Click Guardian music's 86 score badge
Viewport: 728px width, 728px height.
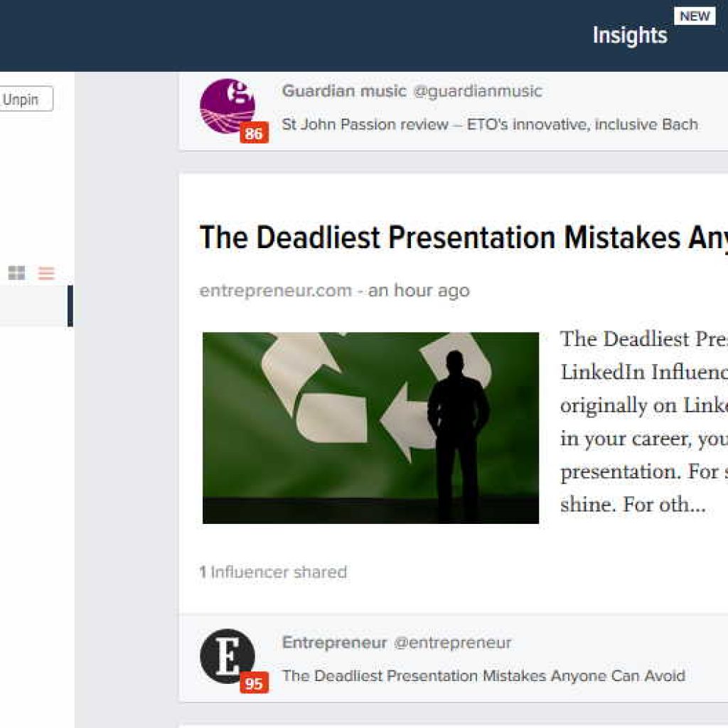[254, 133]
